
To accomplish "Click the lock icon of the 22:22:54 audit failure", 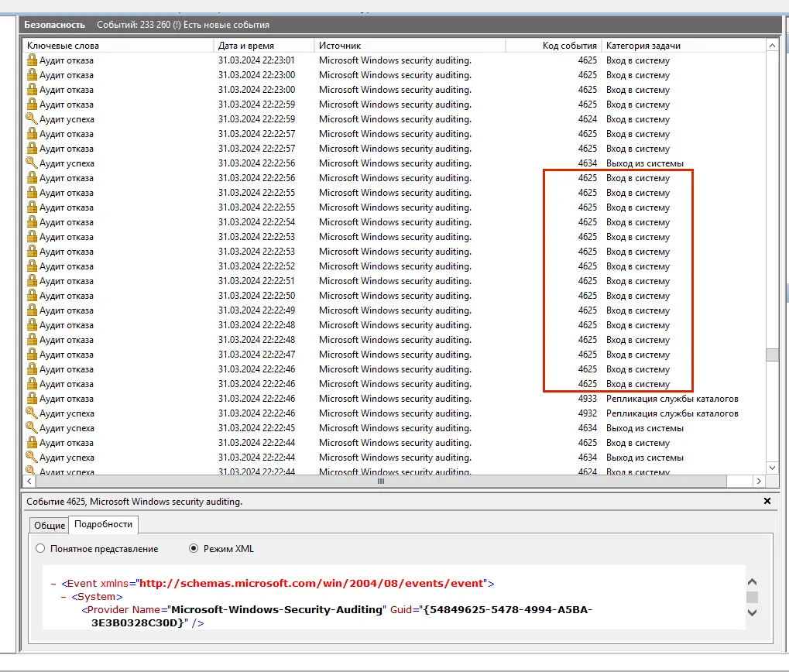I will (32, 222).
